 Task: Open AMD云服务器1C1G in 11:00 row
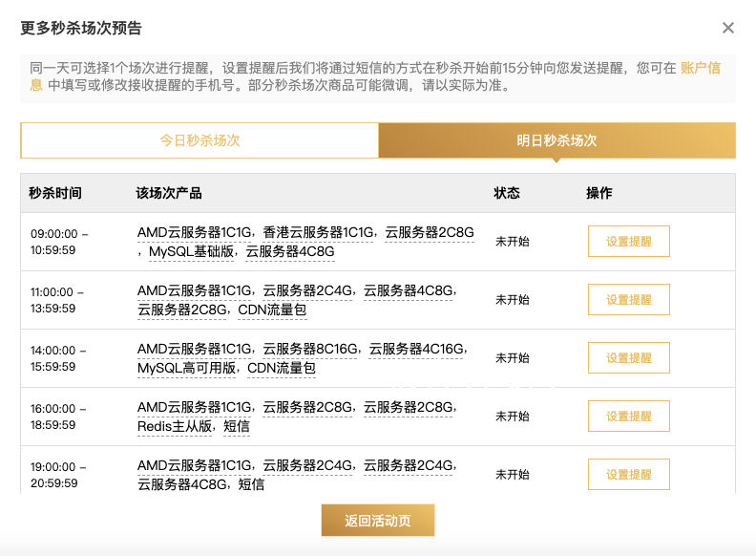tap(195, 290)
